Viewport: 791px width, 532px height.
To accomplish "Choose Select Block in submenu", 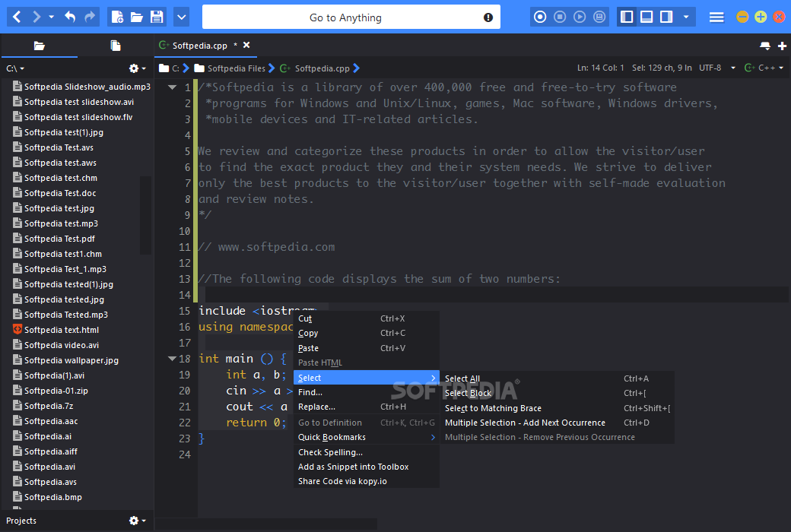I will 558,394.
